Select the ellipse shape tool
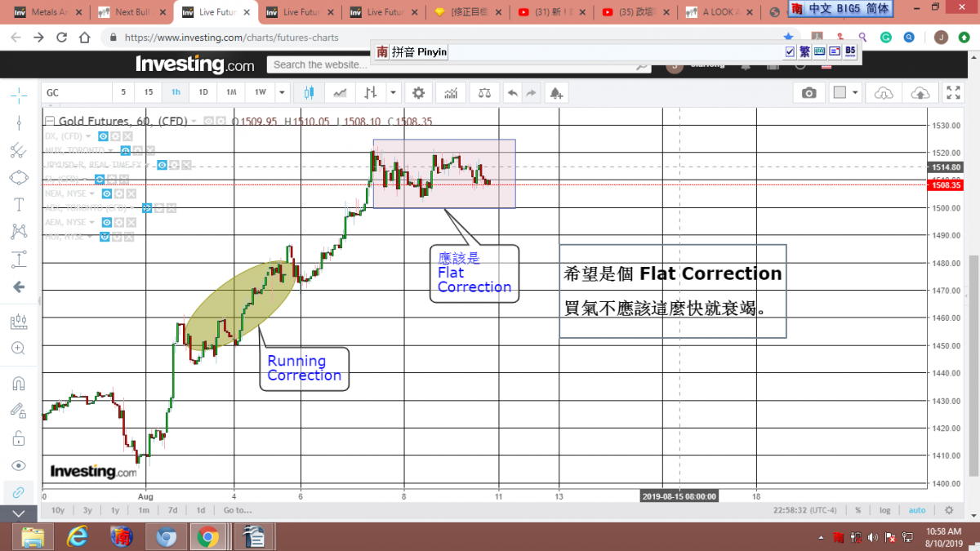 (19, 177)
